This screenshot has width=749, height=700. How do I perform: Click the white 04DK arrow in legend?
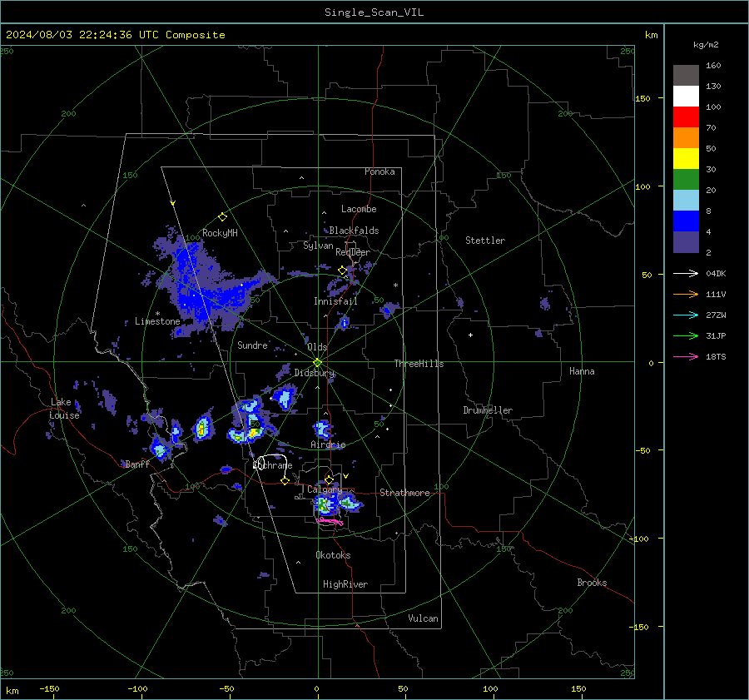coord(686,273)
